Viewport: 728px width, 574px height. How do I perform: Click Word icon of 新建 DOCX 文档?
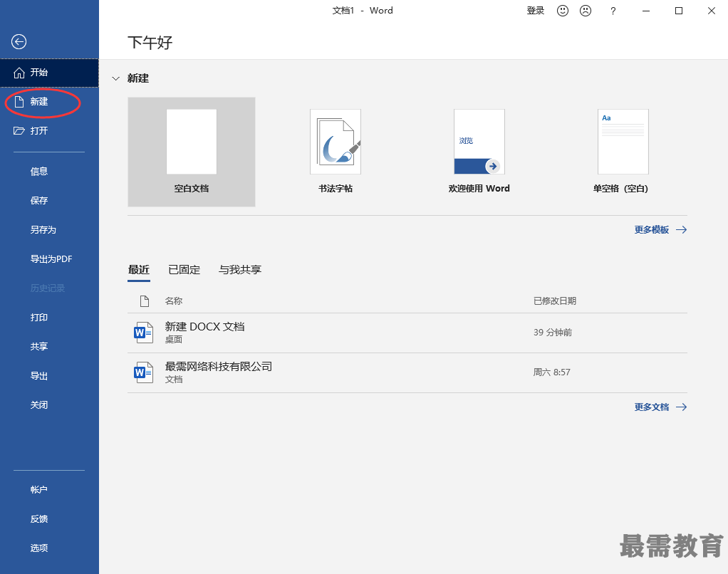pyautogui.click(x=143, y=333)
